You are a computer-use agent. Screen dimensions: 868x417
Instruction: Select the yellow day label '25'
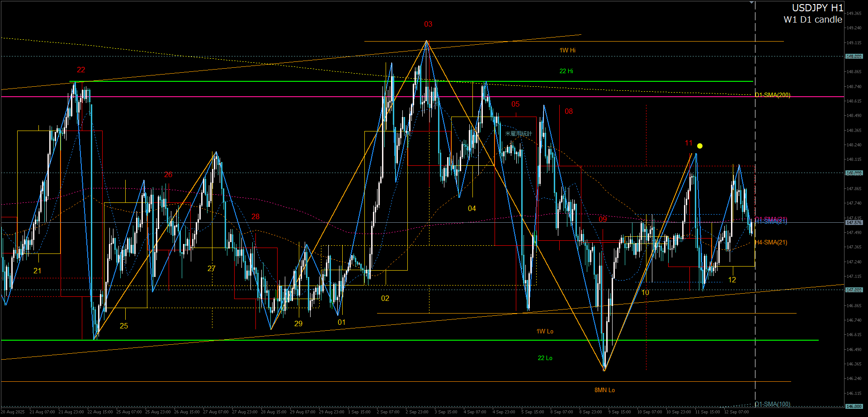tap(124, 326)
